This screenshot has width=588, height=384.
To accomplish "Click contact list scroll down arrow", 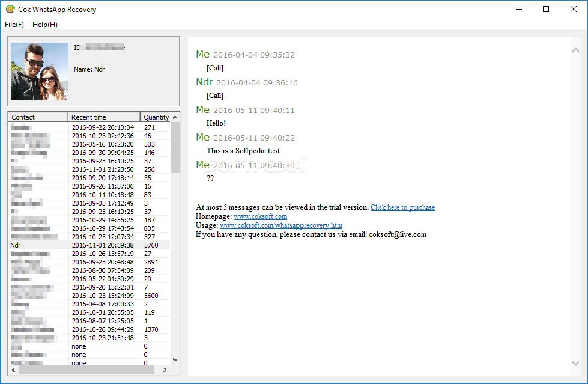I will (x=175, y=359).
